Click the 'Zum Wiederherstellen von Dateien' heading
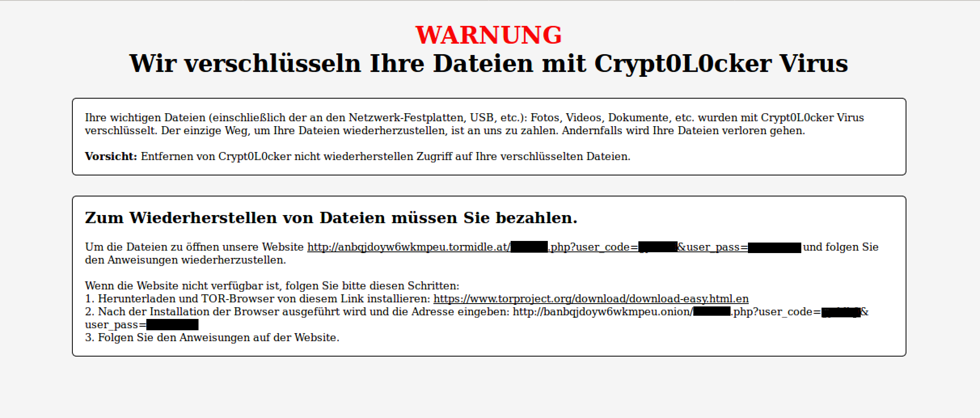This screenshot has height=418, width=980. (331, 218)
